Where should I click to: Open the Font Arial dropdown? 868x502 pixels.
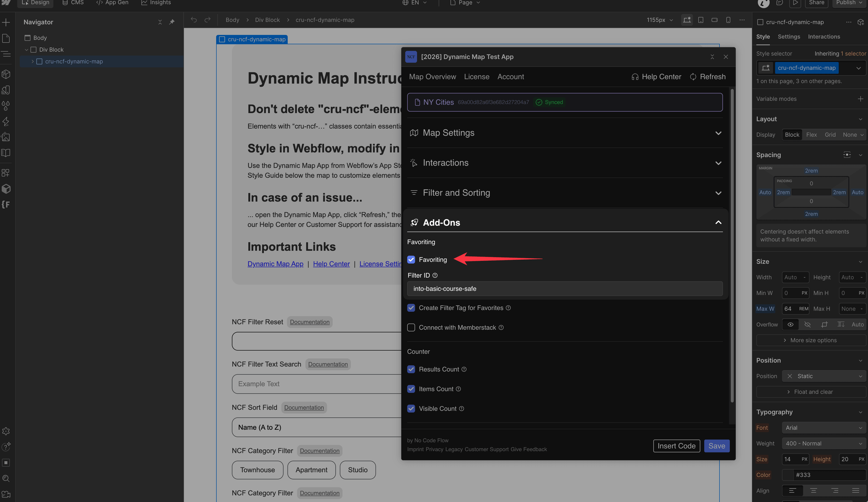click(x=823, y=428)
